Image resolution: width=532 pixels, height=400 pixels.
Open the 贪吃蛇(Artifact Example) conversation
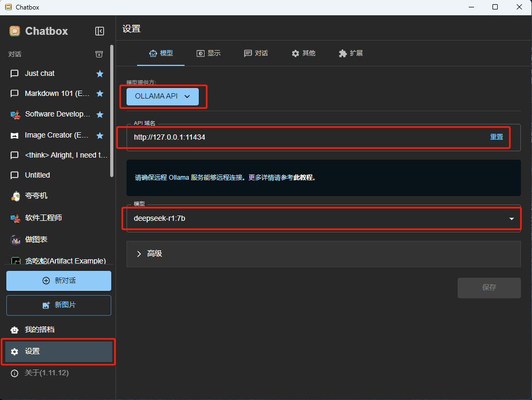tap(57, 260)
